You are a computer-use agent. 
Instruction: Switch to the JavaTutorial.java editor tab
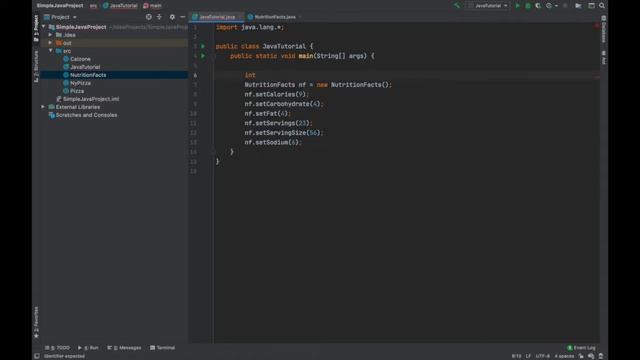pyautogui.click(x=216, y=17)
